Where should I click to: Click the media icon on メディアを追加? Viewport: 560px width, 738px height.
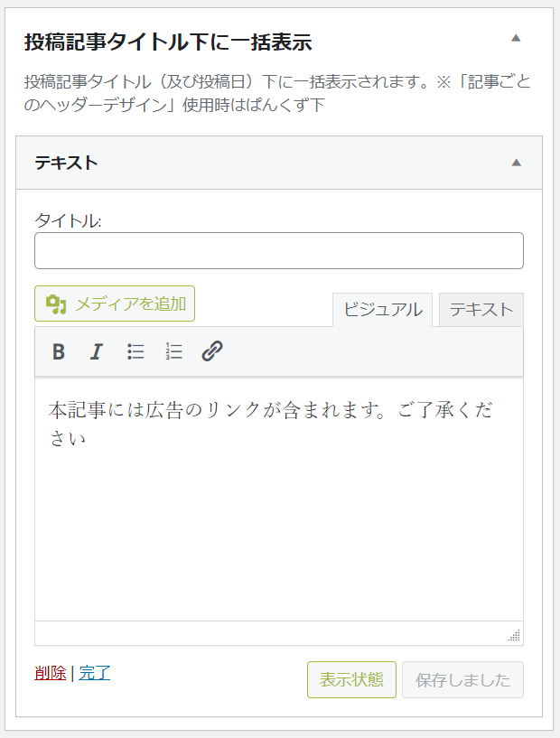coord(56,304)
